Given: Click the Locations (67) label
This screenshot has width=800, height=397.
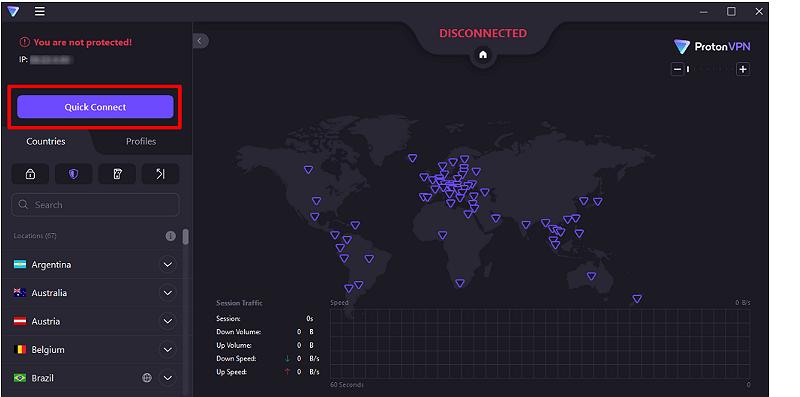Looking at the screenshot, I should (35, 236).
